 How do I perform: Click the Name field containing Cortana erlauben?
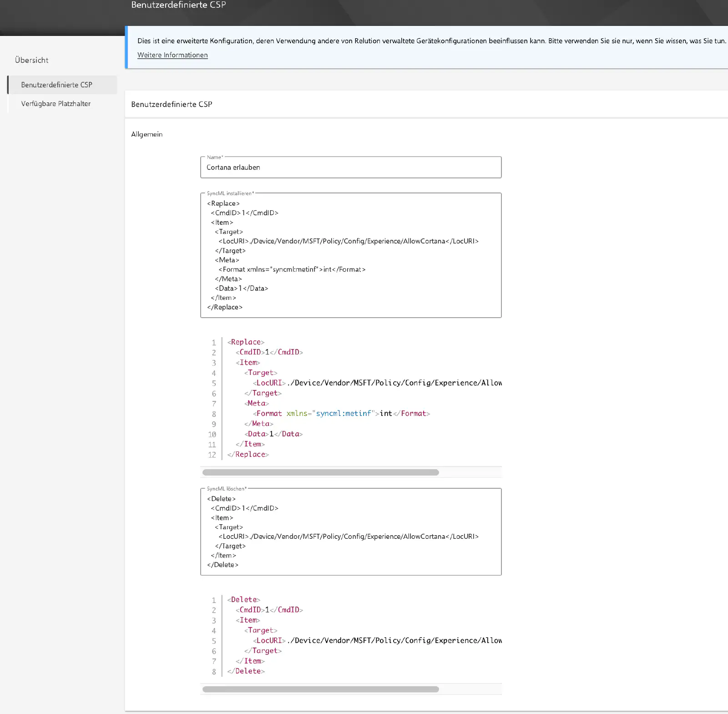[351, 167]
